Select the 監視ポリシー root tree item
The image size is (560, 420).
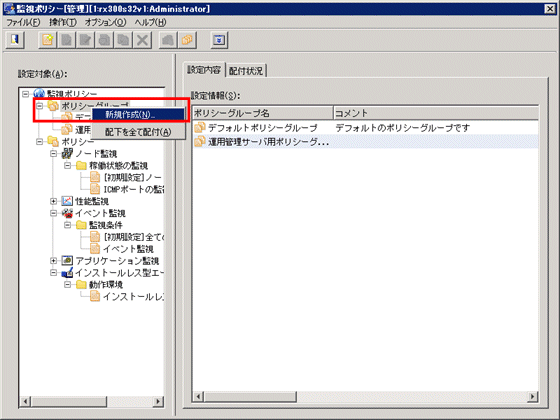click(72, 94)
